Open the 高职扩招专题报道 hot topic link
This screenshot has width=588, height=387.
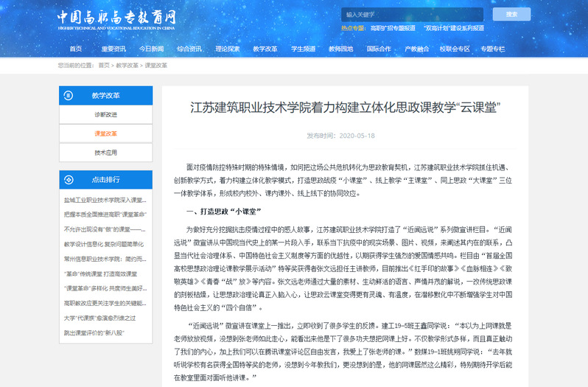pos(393,28)
